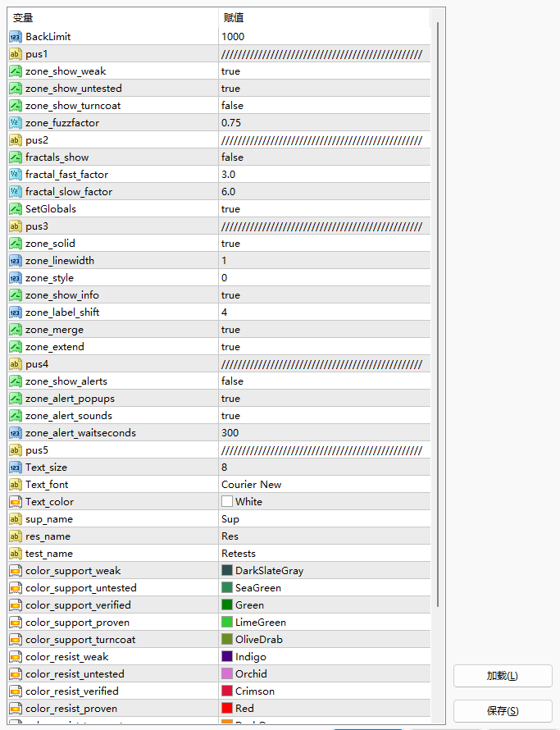
Task: Click the string icon beside Text_font
Action: click(16, 485)
